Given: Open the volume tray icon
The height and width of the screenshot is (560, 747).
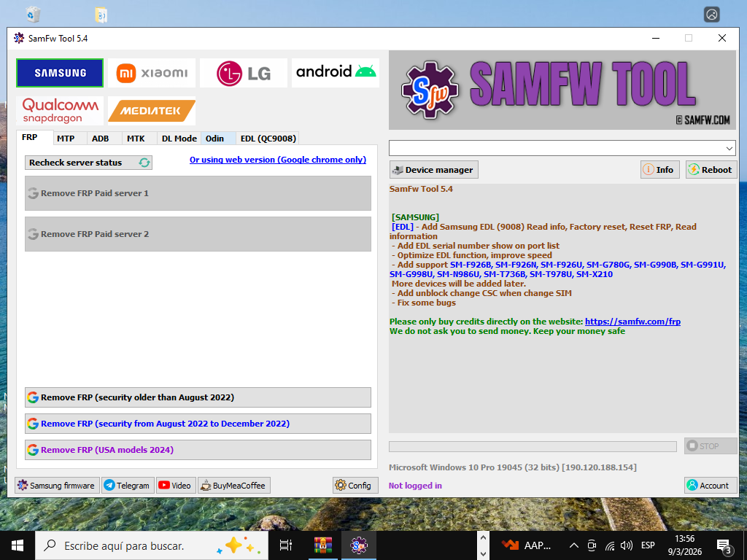Looking at the screenshot, I should (627, 545).
